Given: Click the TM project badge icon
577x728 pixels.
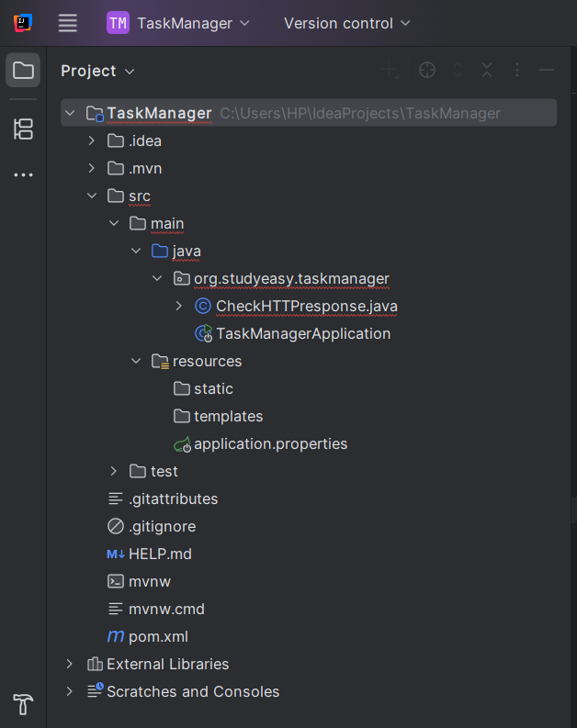Looking at the screenshot, I should (118, 23).
